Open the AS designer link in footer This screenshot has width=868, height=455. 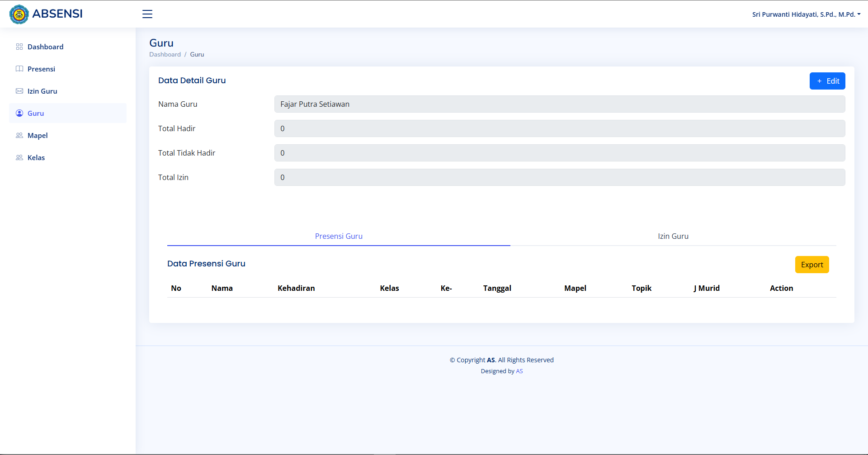(519, 371)
